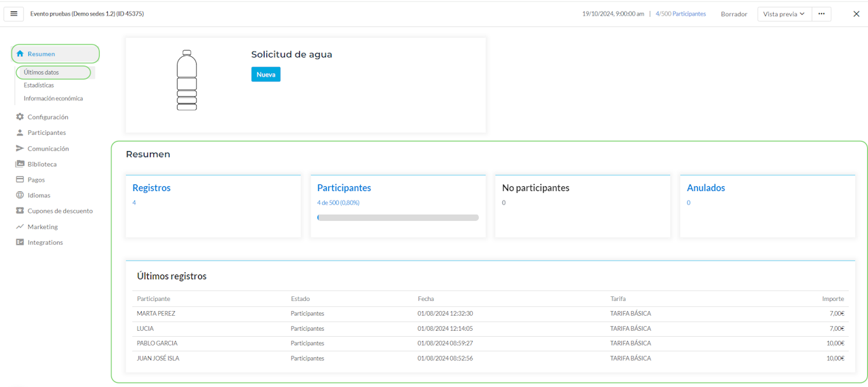Image resolution: width=868 pixels, height=387 pixels.
Task: Collapse the Resumen sidebar section
Action: click(55, 54)
